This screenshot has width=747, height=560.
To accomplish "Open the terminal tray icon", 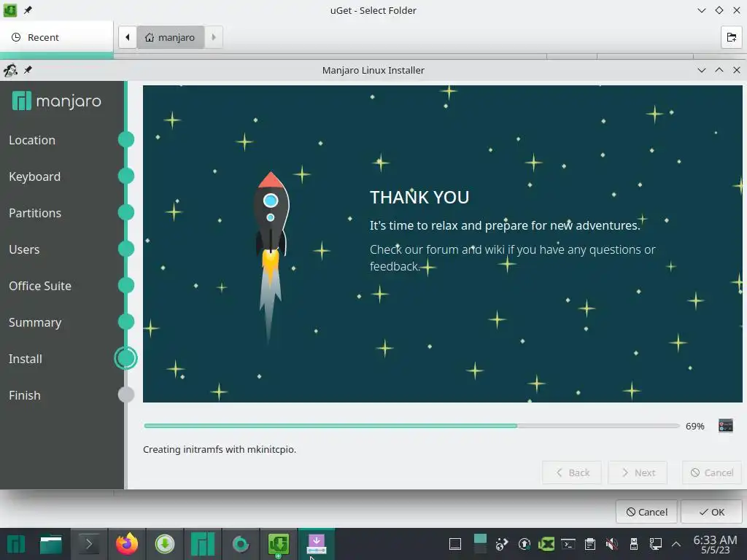I will (568, 544).
